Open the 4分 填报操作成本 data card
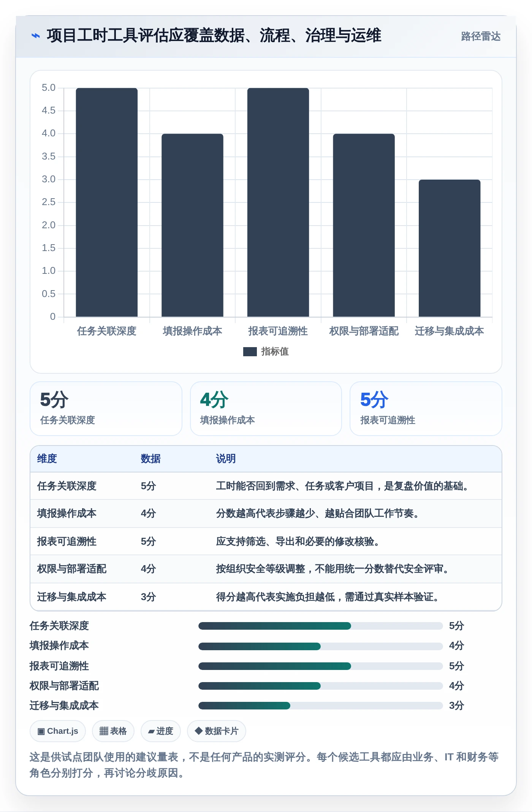This screenshot has width=532, height=812. pyautogui.click(x=266, y=409)
